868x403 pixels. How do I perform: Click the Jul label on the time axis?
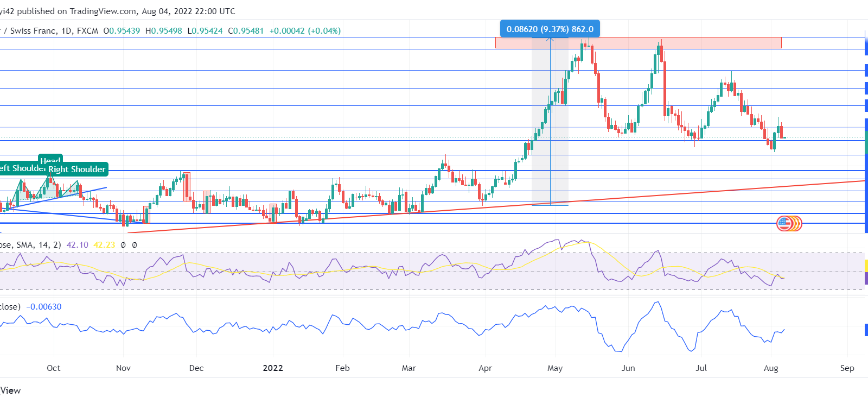tap(701, 368)
